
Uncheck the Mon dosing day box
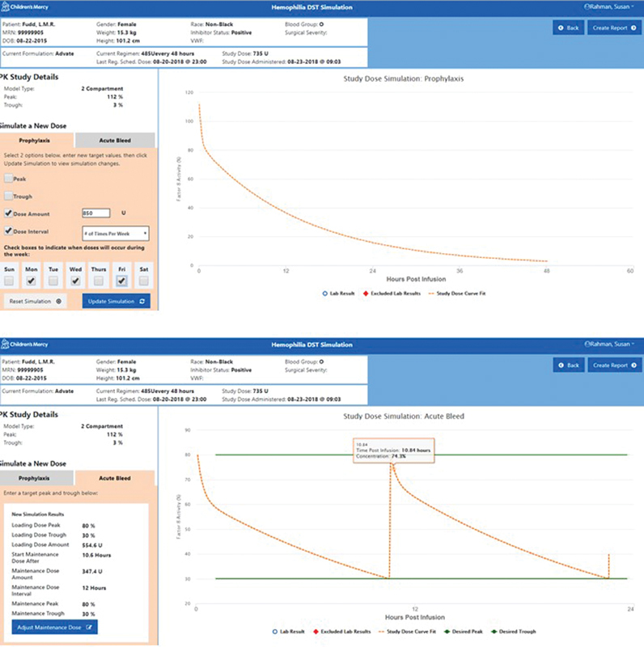(x=31, y=281)
